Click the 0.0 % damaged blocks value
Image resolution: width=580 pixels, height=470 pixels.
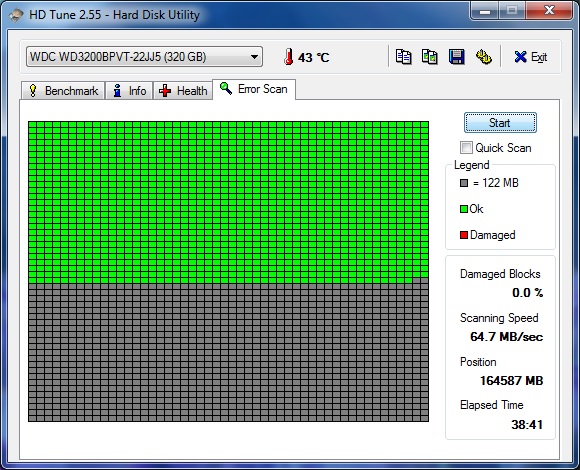click(x=527, y=293)
